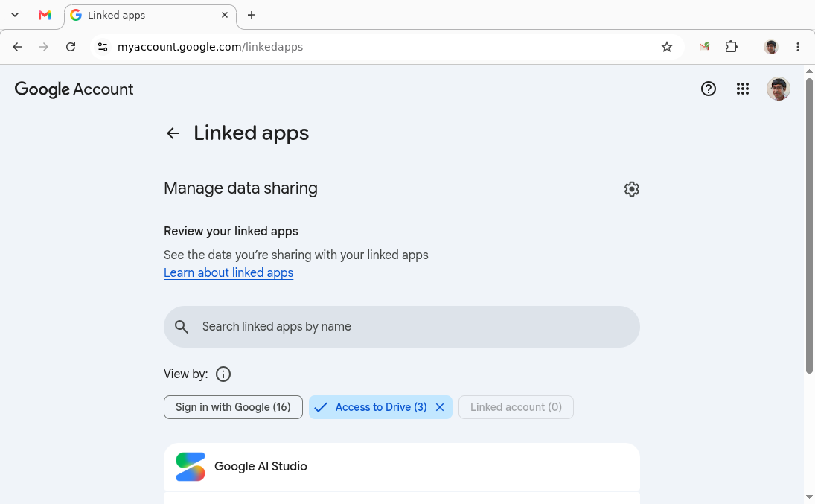
Task: Switch to the Gmail tab
Action: tap(45, 15)
